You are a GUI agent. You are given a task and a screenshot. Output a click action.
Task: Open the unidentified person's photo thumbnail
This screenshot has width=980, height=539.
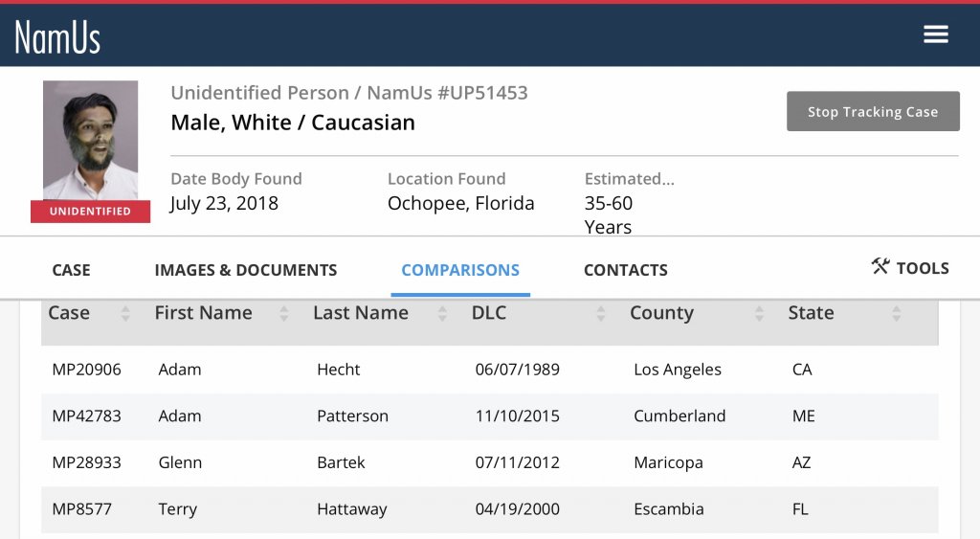90,140
